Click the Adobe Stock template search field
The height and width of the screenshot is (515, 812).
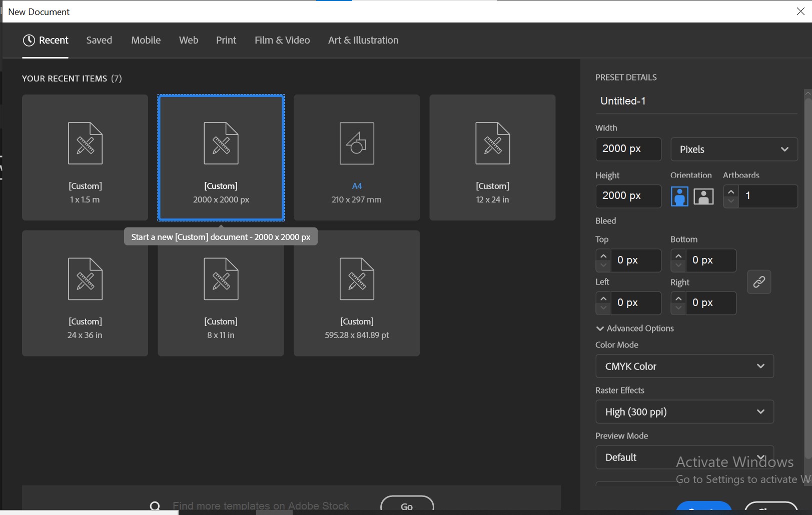261,506
